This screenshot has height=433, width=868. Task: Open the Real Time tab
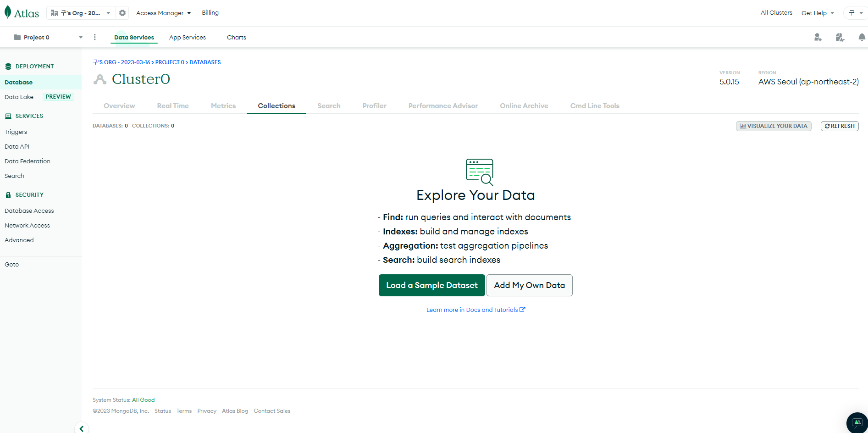173,106
